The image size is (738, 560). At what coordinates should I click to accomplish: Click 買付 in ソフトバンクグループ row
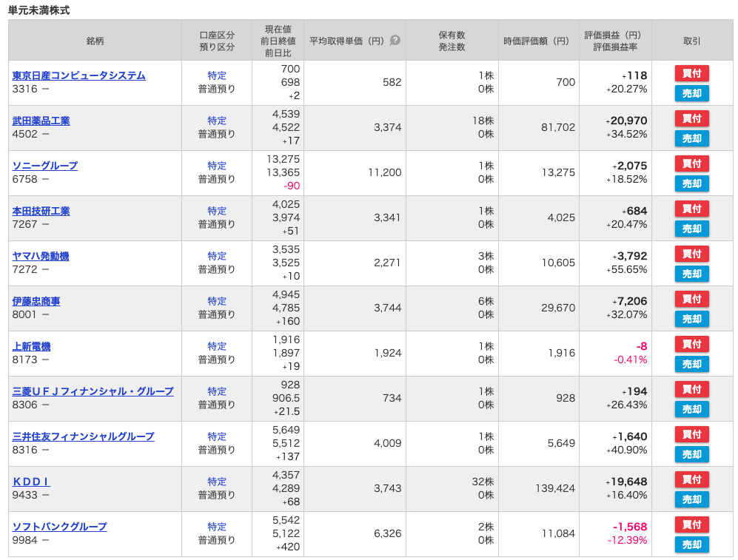point(692,524)
